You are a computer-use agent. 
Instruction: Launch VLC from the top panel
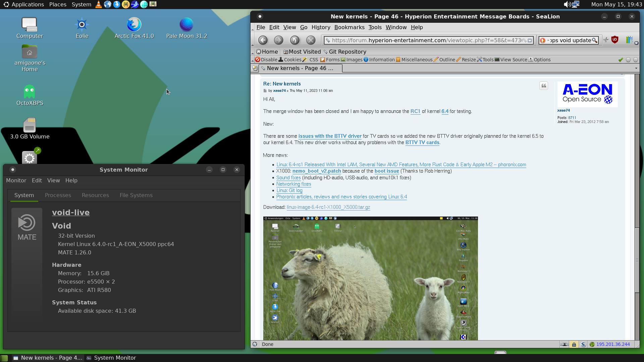[x=99, y=4]
